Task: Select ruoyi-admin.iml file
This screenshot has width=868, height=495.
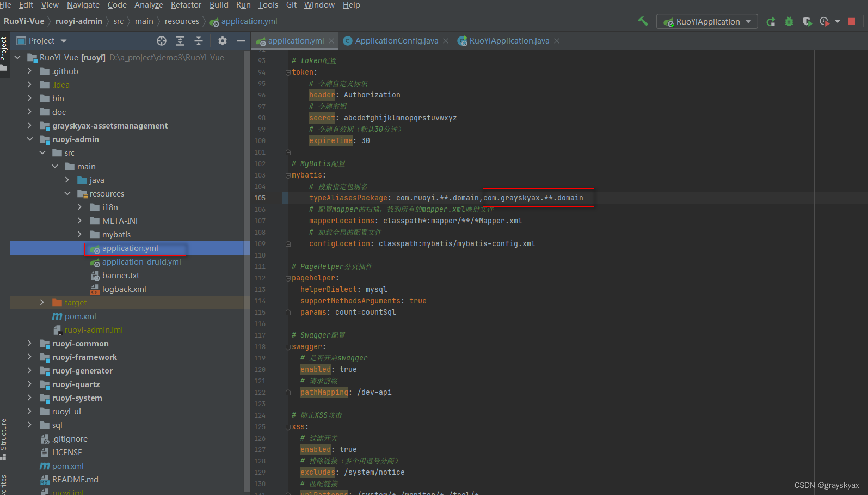Action: tap(93, 330)
